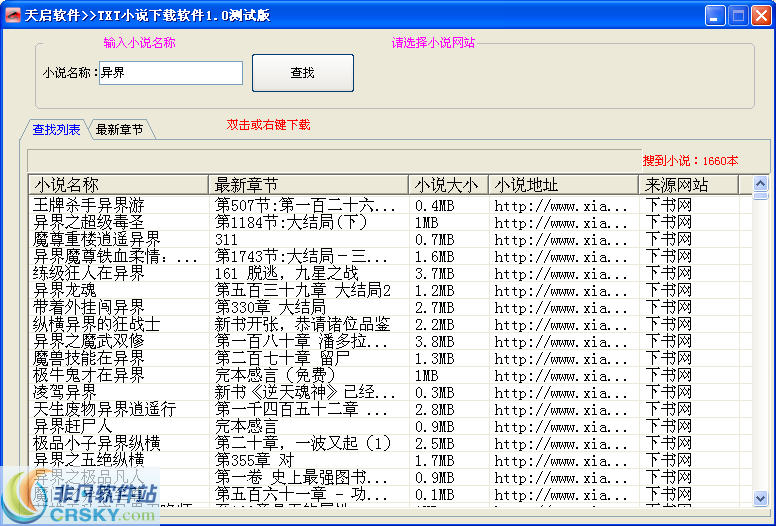Click the list scrollbar up arrow
This screenshot has height=526, width=776.
[x=761, y=184]
